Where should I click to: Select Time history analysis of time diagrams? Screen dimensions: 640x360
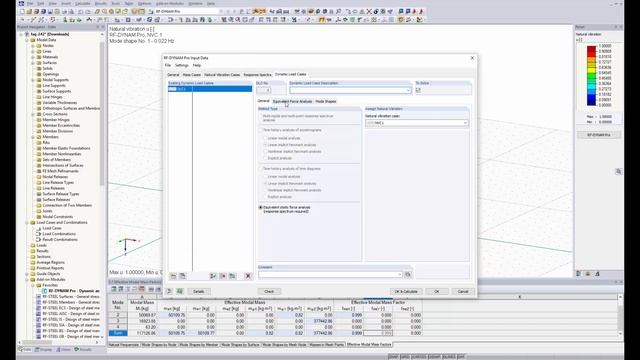tap(260, 169)
